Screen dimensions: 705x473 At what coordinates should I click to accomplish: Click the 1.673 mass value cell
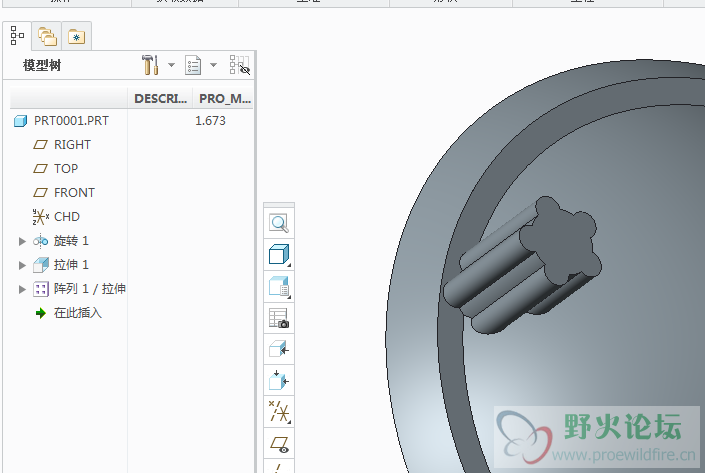tap(210, 121)
